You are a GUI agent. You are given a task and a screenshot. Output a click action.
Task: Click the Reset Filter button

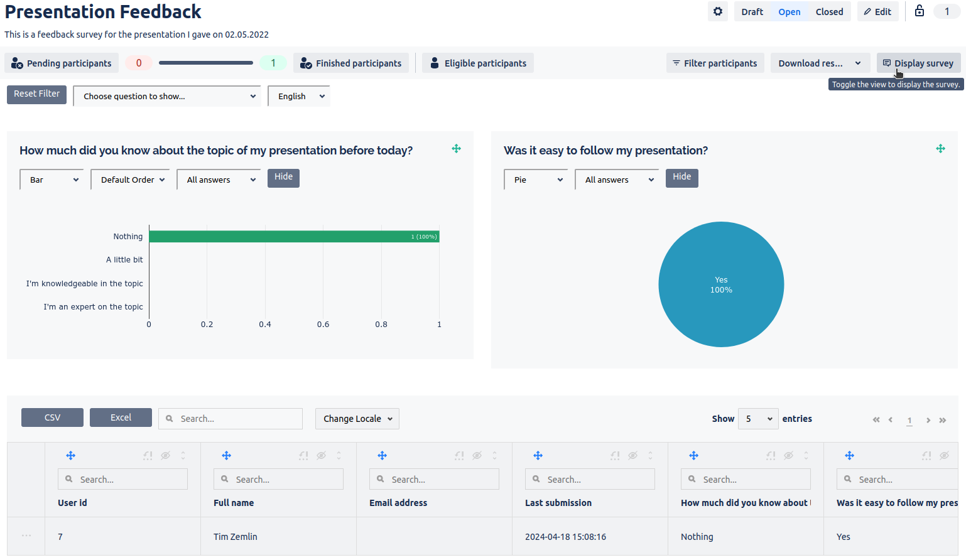(36, 94)
